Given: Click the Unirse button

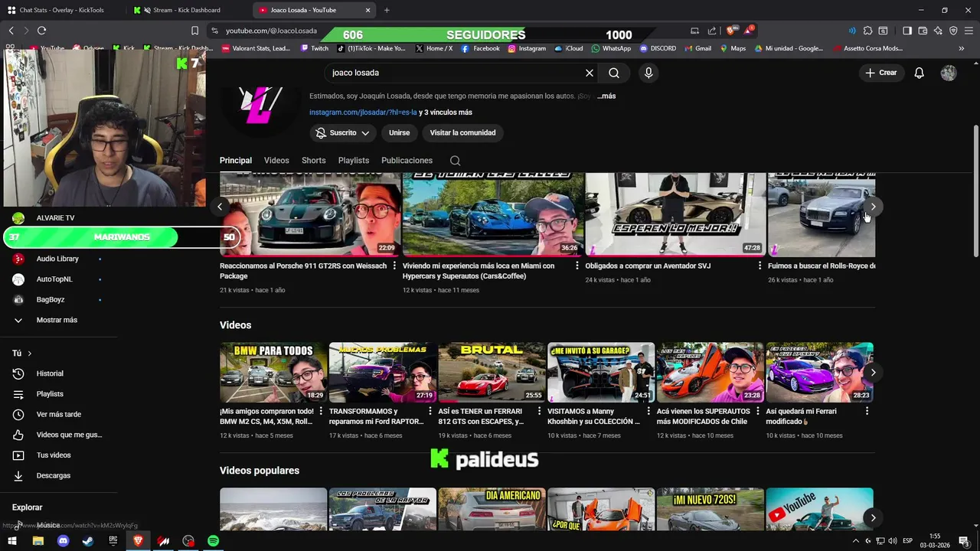Looking at the screenshot, I should (x=399, y=133).
